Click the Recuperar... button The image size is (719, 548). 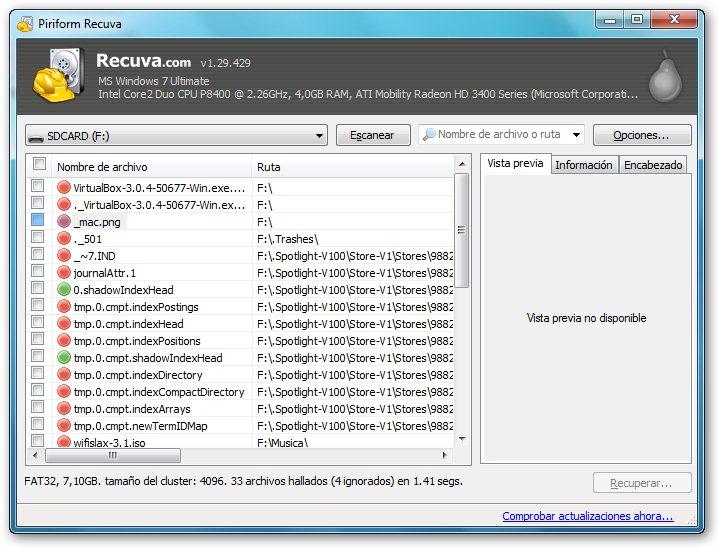click(642, 483)
